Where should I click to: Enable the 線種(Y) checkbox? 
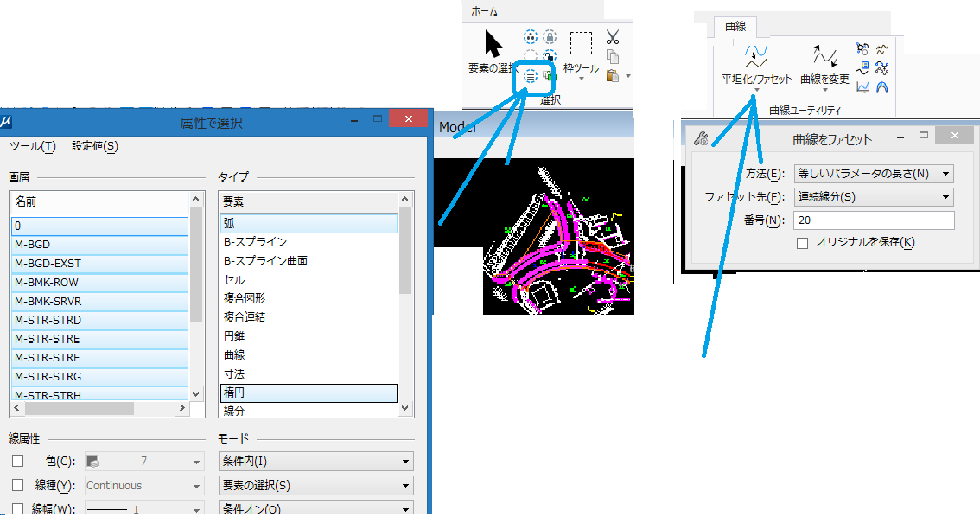(x=17, y=485)
